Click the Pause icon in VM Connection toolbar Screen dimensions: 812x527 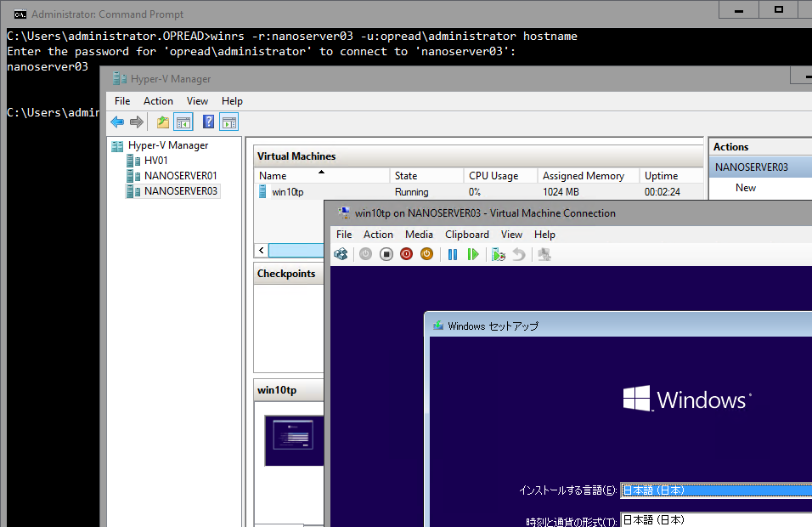tap(453, 254)
